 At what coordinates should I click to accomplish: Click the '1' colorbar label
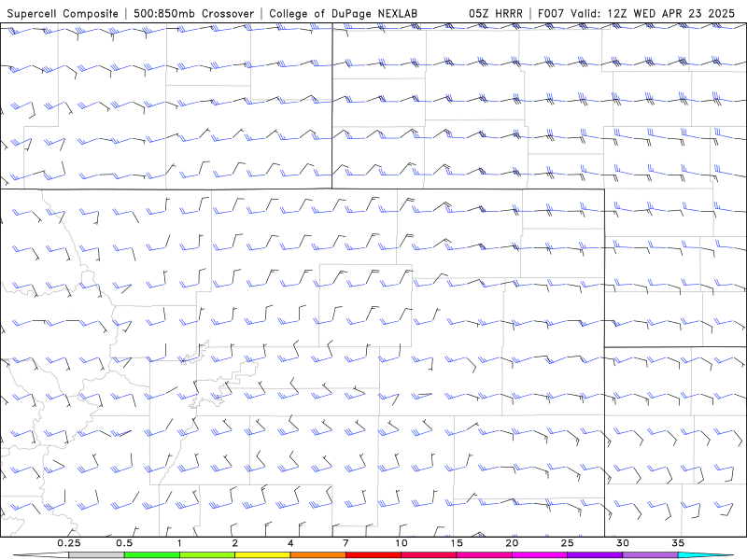(179, 543)
